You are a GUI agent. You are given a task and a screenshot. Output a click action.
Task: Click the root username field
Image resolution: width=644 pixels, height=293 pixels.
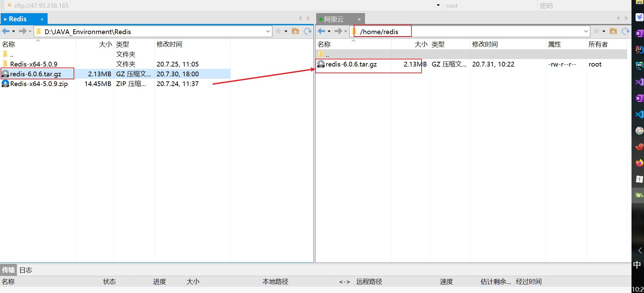490,5
